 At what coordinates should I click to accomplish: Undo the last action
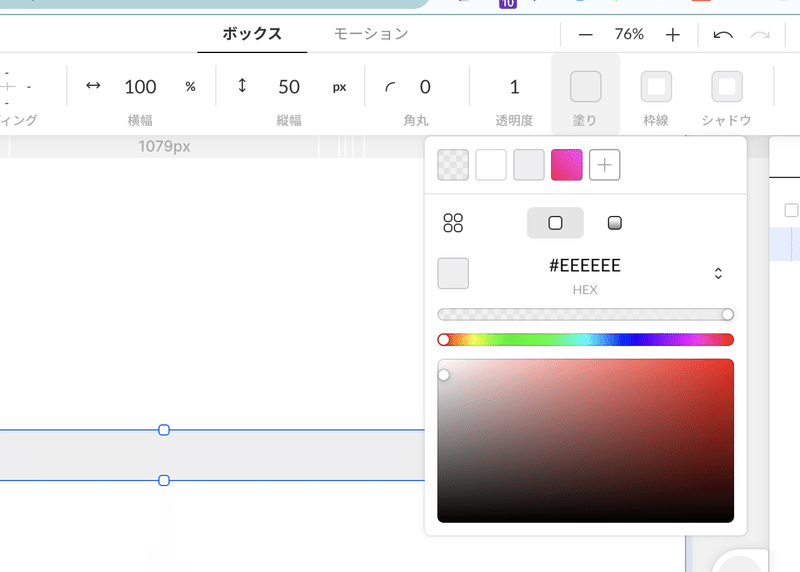[723, 35]
